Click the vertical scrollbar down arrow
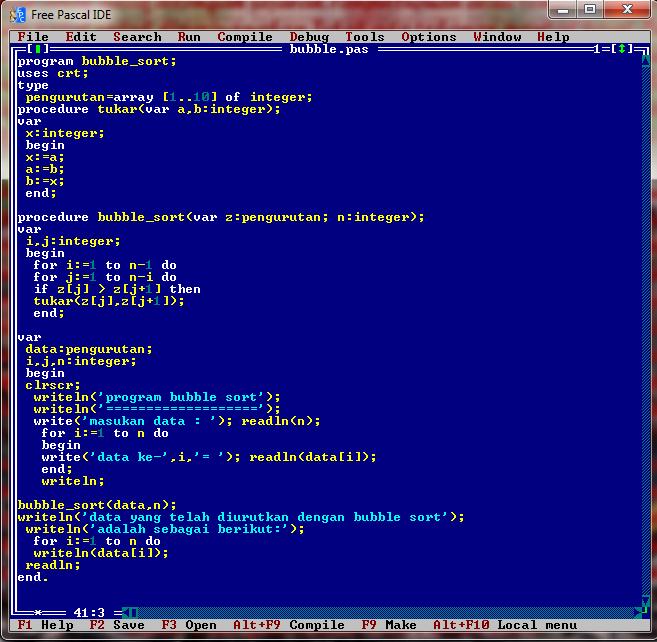The width and height of the screenshot is (657, 642). click(x=646, y=601)
